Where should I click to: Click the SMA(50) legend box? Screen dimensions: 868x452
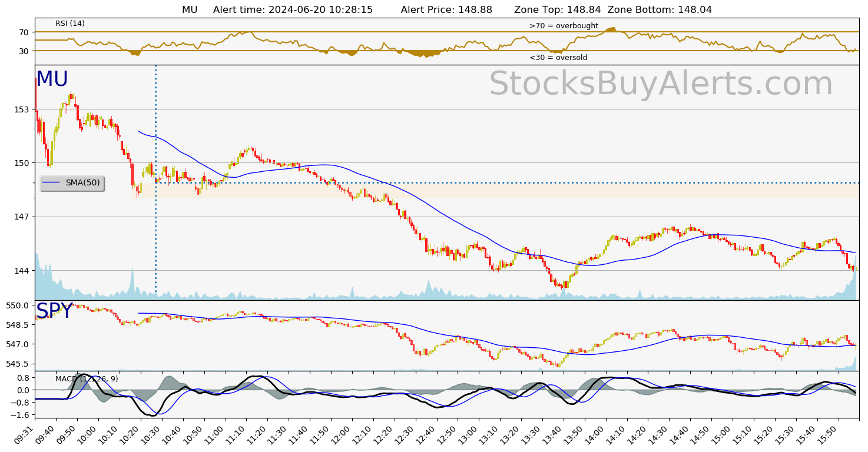72,183
